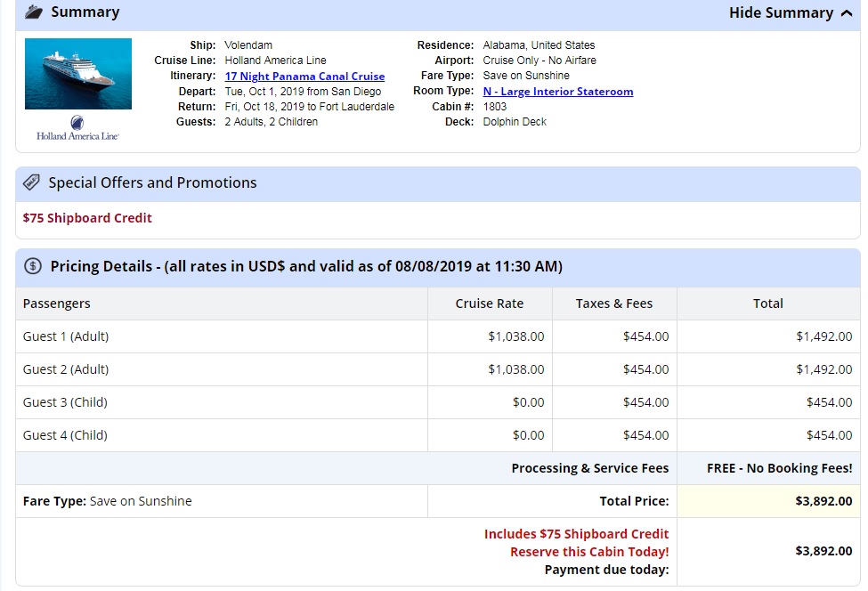The height and width of the screenshot is (591, 868).
Task: Open N - Large Interior Stateroom link
Action: pos(558,92)
